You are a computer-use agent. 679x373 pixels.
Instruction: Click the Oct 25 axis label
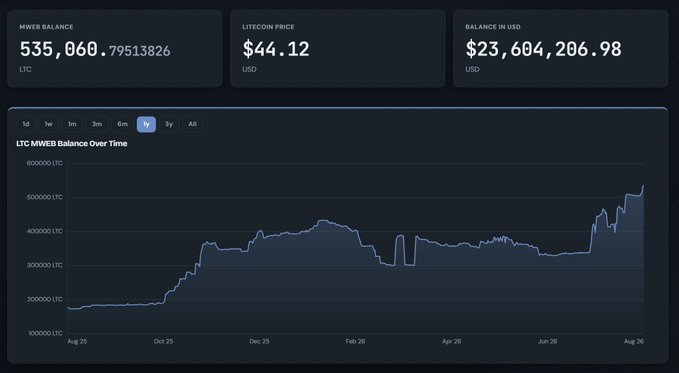(x=163, y=341)
